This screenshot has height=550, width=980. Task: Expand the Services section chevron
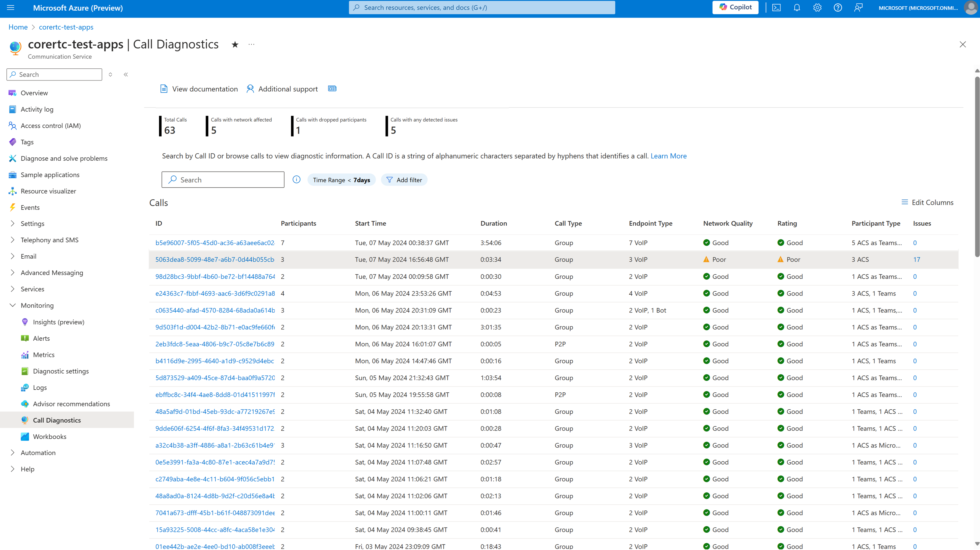pos(12,288)
